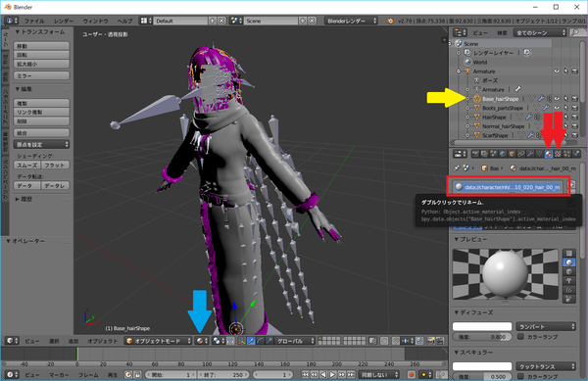The width and height of the screenshot is (588, 381).
Task: Expand the History (履歴) panel
Action: tap(24, 199)
